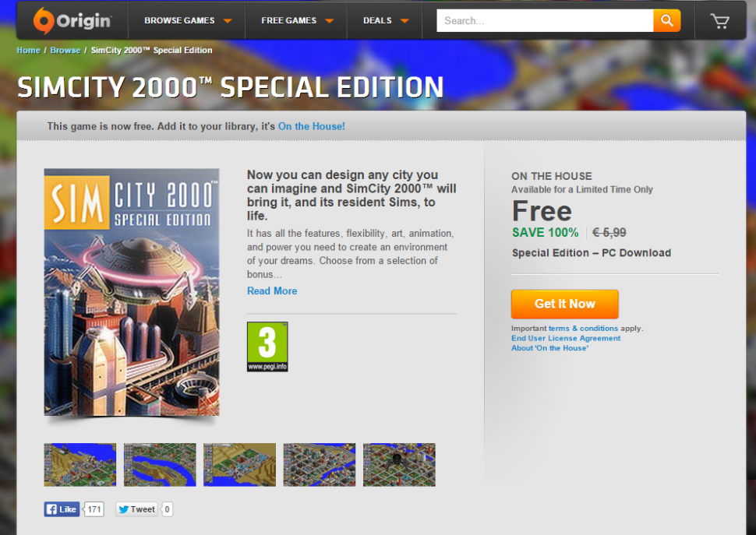Click the PEGI 3 rating badge
756x535 pixels.
point(267,347)
